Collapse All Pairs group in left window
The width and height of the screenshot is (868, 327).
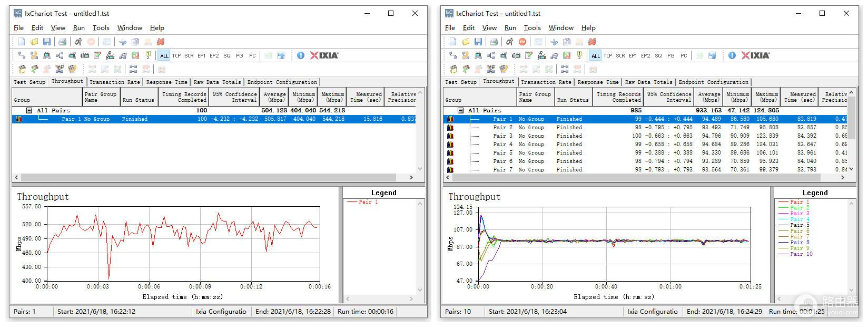point(30,110)
